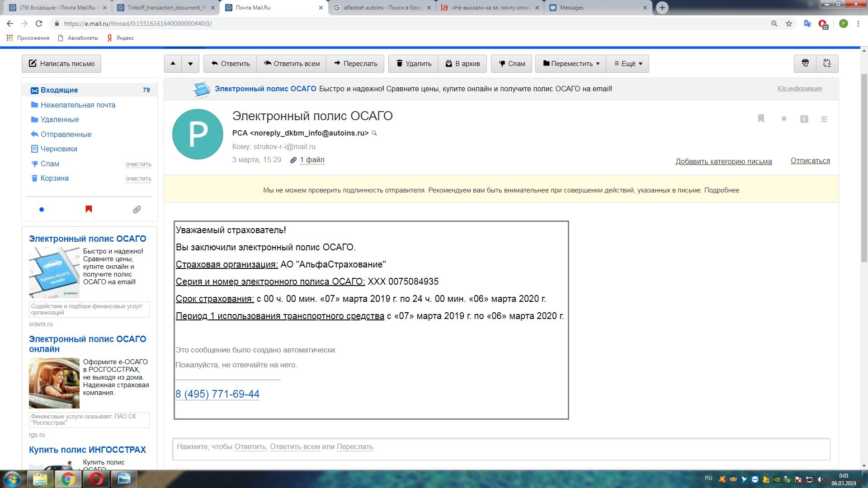Open Яндекс bookmark

121,38
